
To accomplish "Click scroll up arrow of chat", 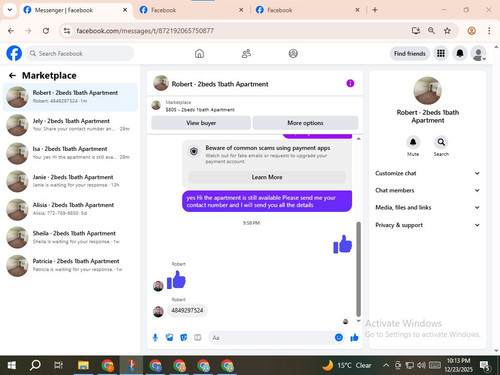I will pyautogui.click(x=359, y=138).
